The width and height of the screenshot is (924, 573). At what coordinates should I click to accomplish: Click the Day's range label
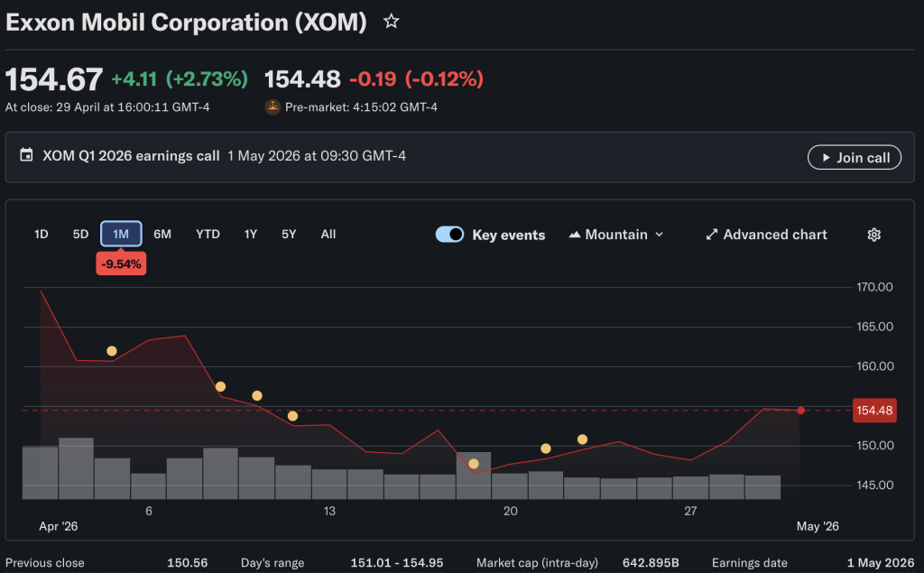pos(273,563)
